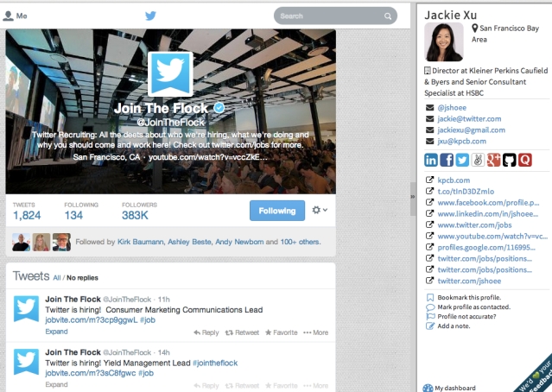
Task: Toggle the Following button
Action: coord(277,211)
